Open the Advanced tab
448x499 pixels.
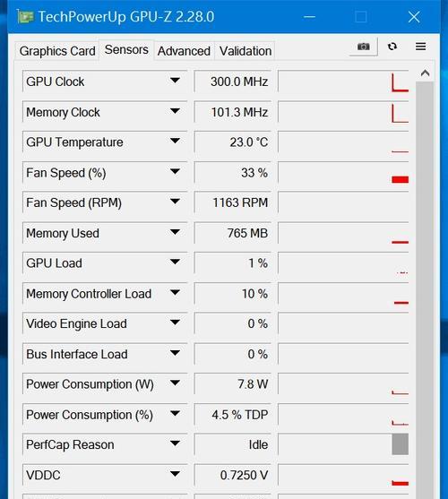[x=184, y=51]
